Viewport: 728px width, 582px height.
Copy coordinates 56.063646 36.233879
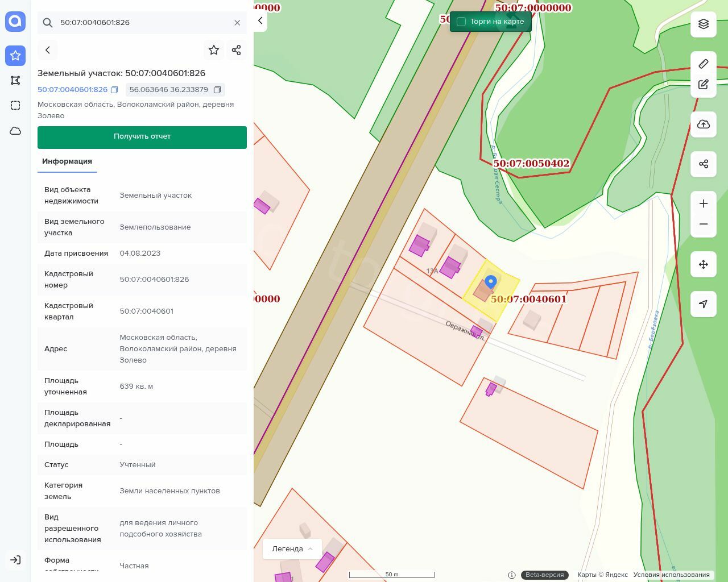(217, 90)
